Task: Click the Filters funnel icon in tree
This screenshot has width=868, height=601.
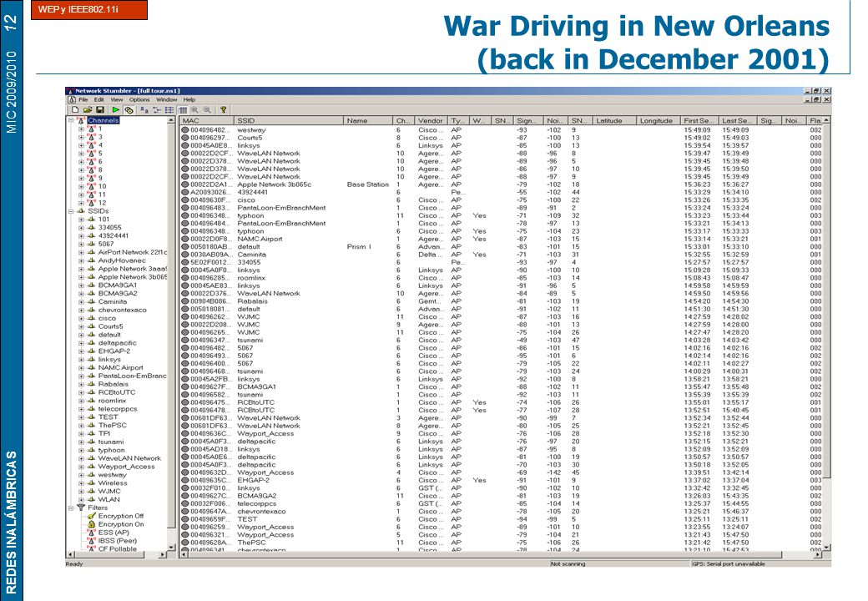Action: (x=81, y=508)
